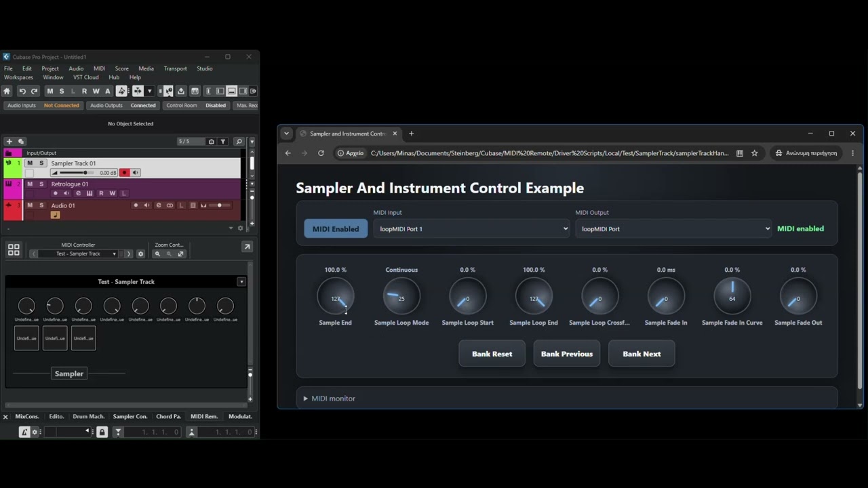Click Edit Channel 'e' on Audio 01

coord(159,205)
